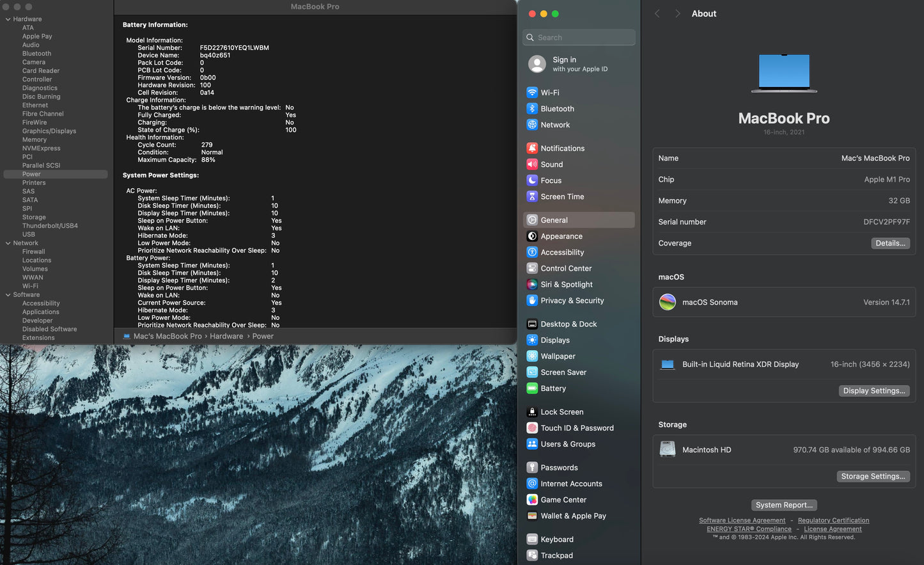Click the Settings Search field

click(x=579, y=37)
